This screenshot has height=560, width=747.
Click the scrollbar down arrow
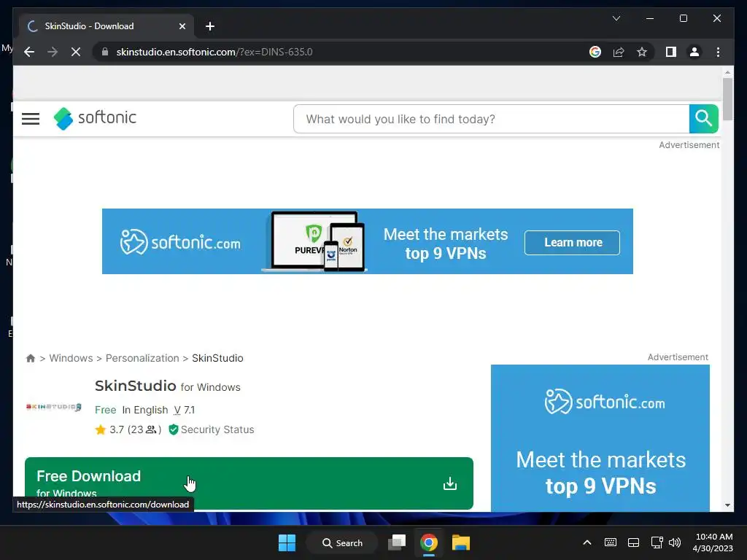click(x=727, y=505)
